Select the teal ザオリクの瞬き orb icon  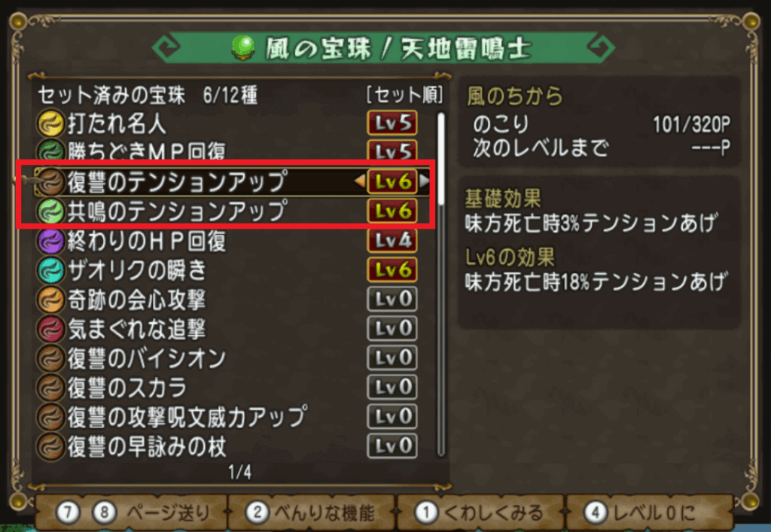click(x=50, y=270)
